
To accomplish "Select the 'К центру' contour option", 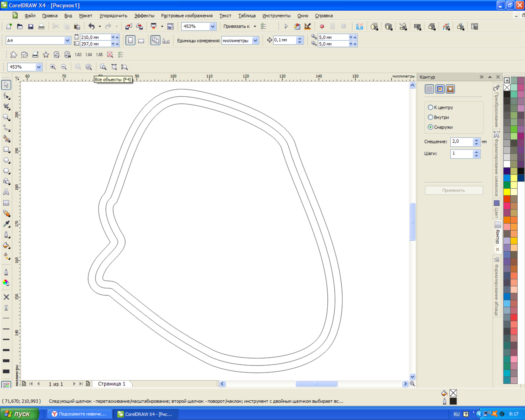I will tap(441, 107).
